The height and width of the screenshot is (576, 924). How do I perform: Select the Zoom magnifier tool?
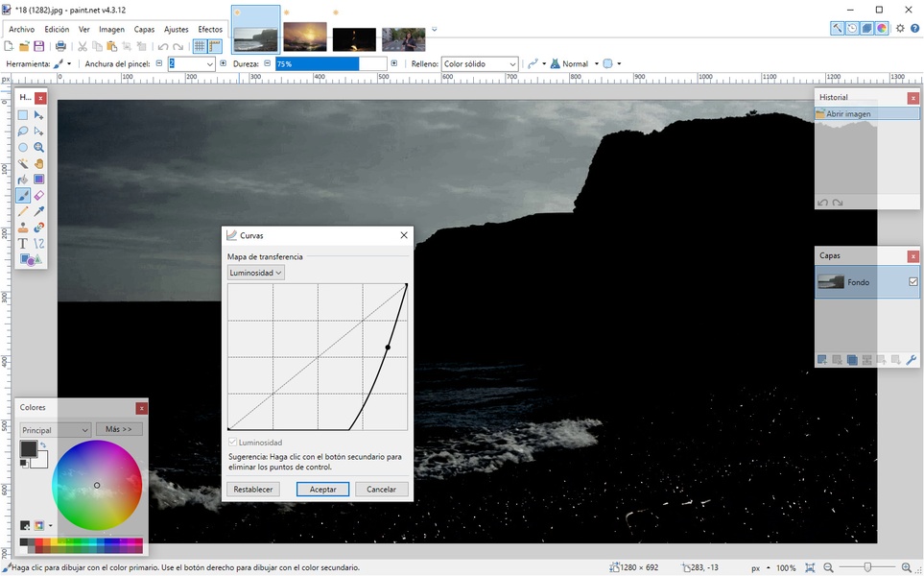click(39, 147)
